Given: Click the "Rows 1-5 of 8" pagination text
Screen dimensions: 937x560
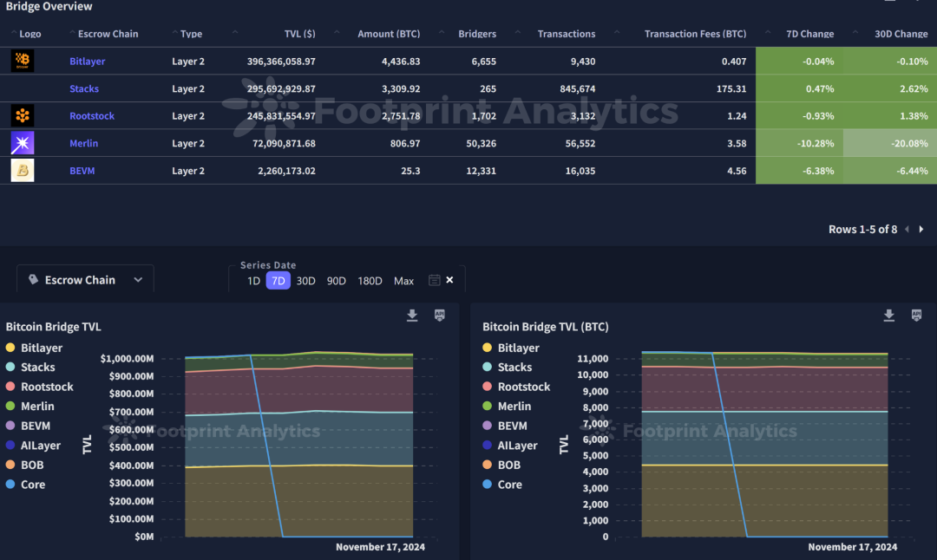Looking at the screenshot, I should 863,229.
